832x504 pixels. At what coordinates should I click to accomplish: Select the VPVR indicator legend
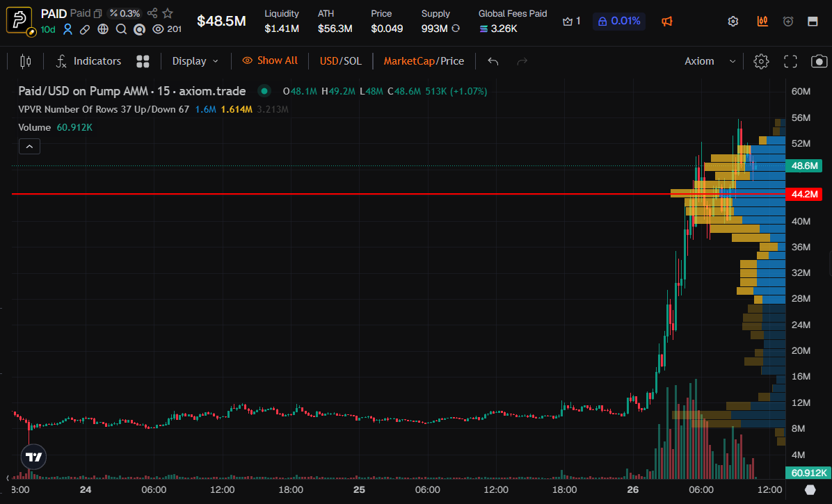point(104,109)
